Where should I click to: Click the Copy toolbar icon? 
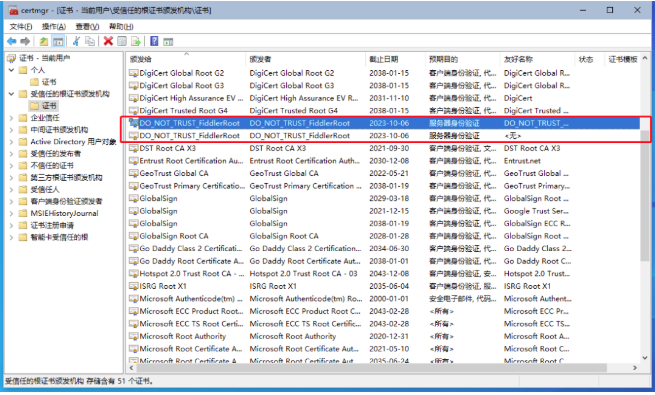pyautogui.click(x=89, y=41)
